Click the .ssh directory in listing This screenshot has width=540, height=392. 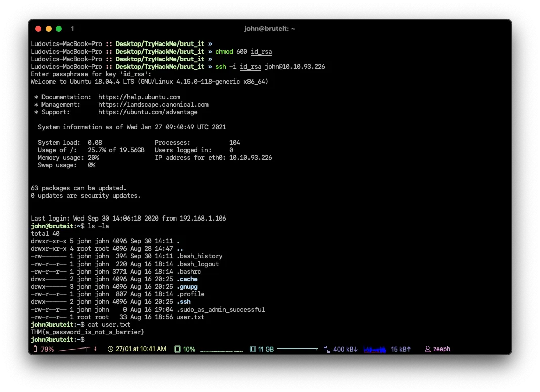[x=184, y=301]
